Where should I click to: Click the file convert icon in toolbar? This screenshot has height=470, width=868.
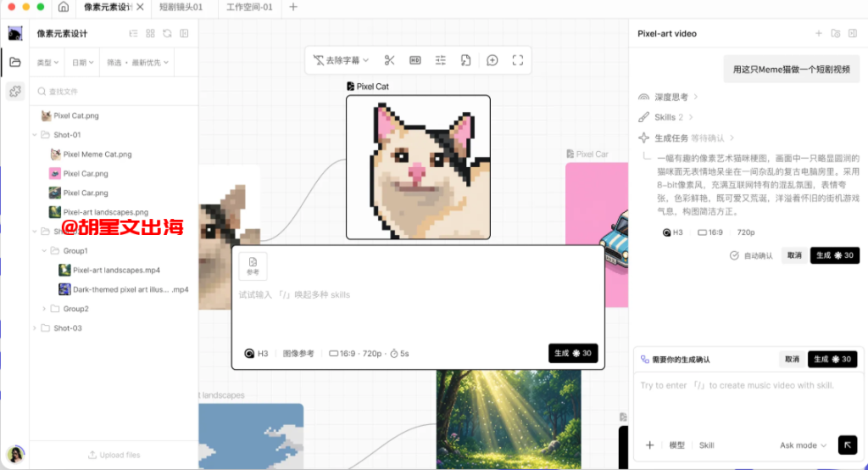point(466,60)
